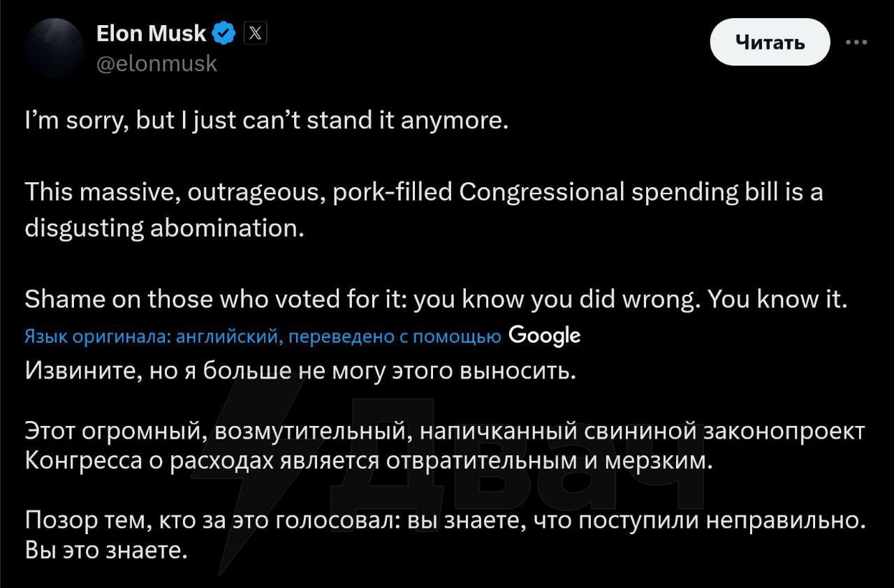Open Elon Musk's profile avatar
This screenshot has width=894, height=588.
click(54, 47)
